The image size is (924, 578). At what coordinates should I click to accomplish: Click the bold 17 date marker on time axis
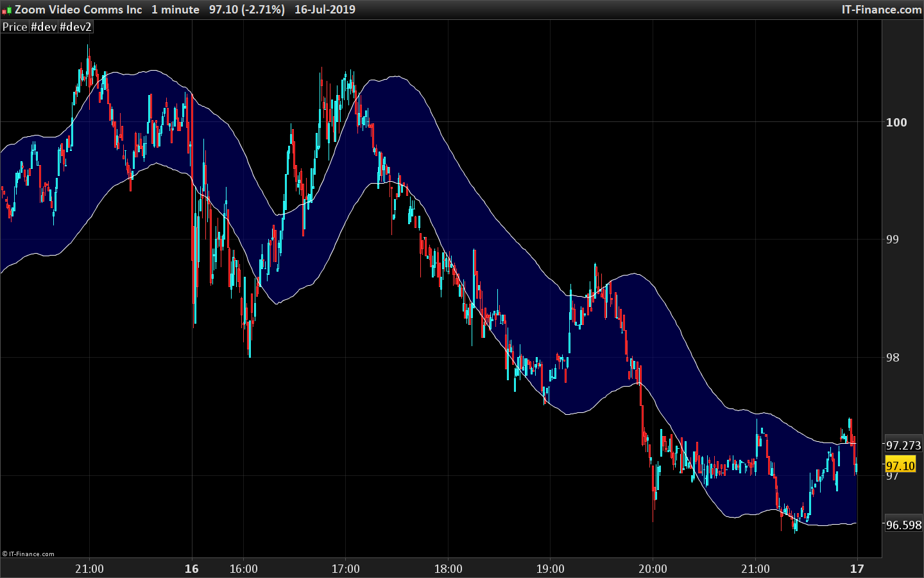[x=857, y=569]
